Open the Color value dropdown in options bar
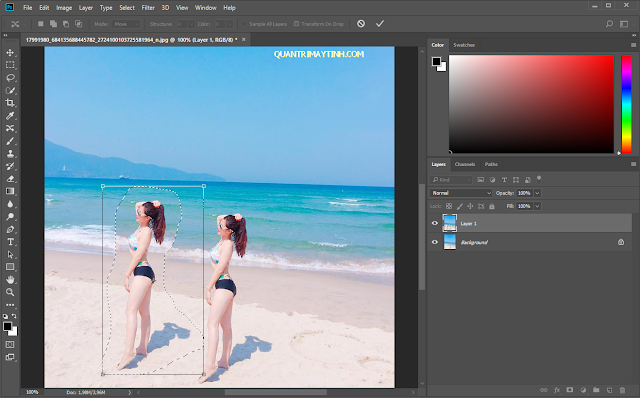The width and height of the screenshot is (640, 398). [229, 24]
